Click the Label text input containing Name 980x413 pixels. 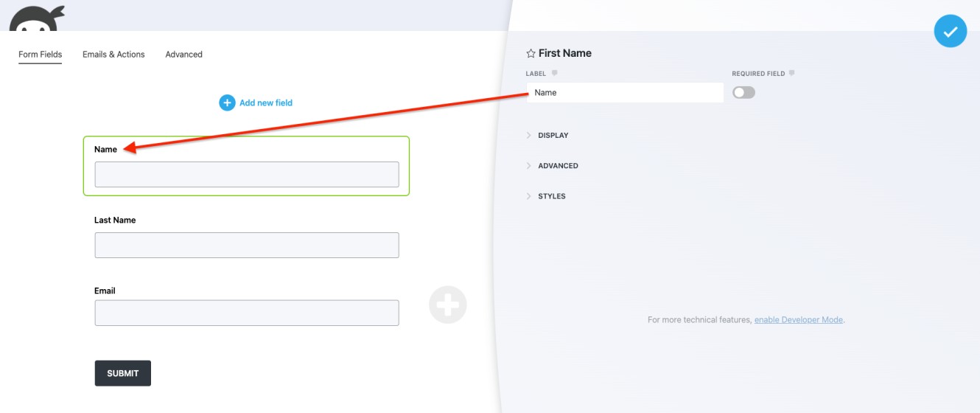click(x=625, y=92)
